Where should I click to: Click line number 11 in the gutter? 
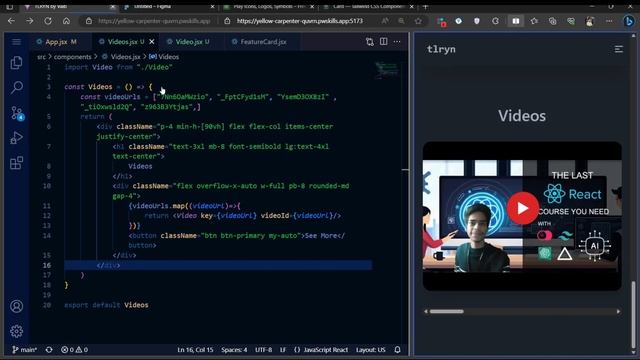pyautogui.click(x=47, y=206)
